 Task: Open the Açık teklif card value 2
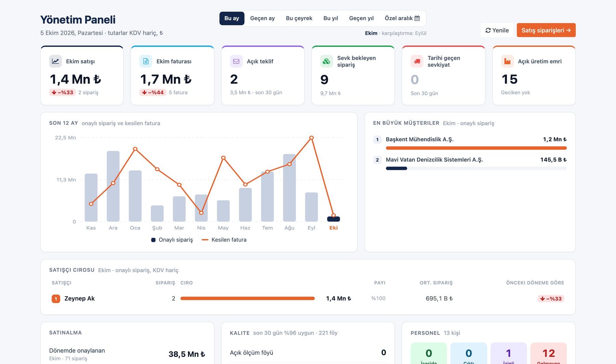(x=234, y=79)
